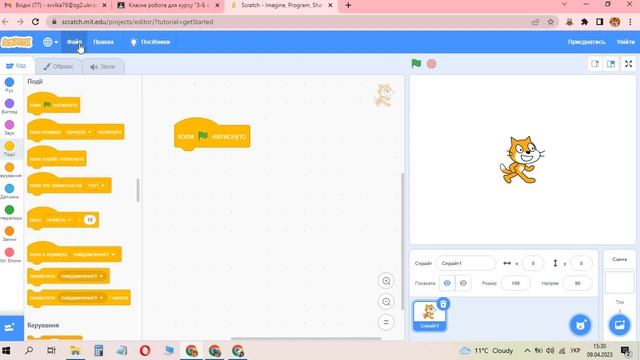
Task: Select the orange Керування control category
Action: [x=9, y=170]
